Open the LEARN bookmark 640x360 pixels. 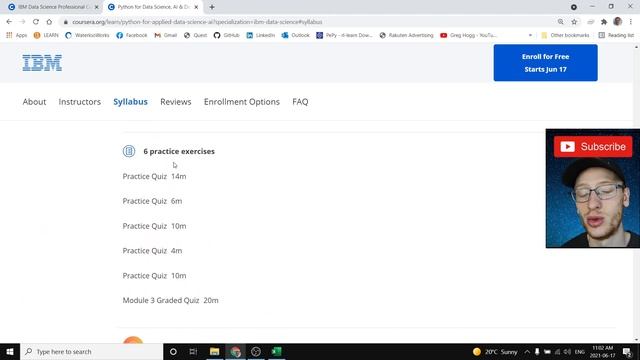tap(46, 36)
